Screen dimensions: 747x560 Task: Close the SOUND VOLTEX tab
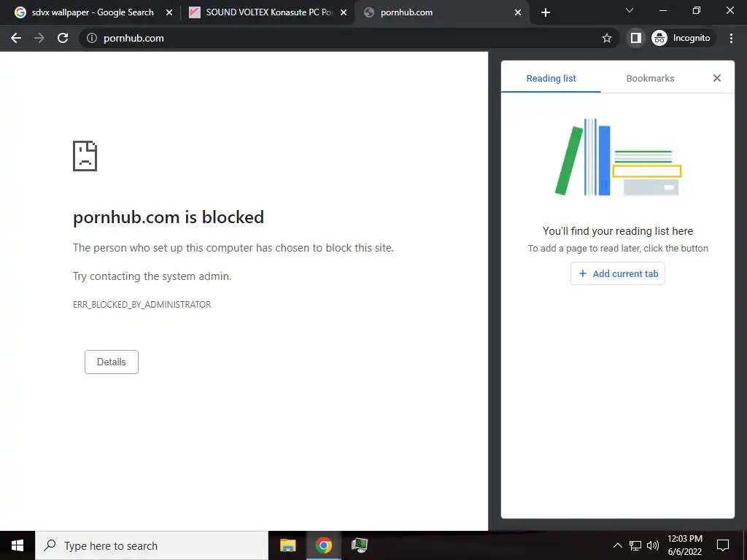point(344,13)
